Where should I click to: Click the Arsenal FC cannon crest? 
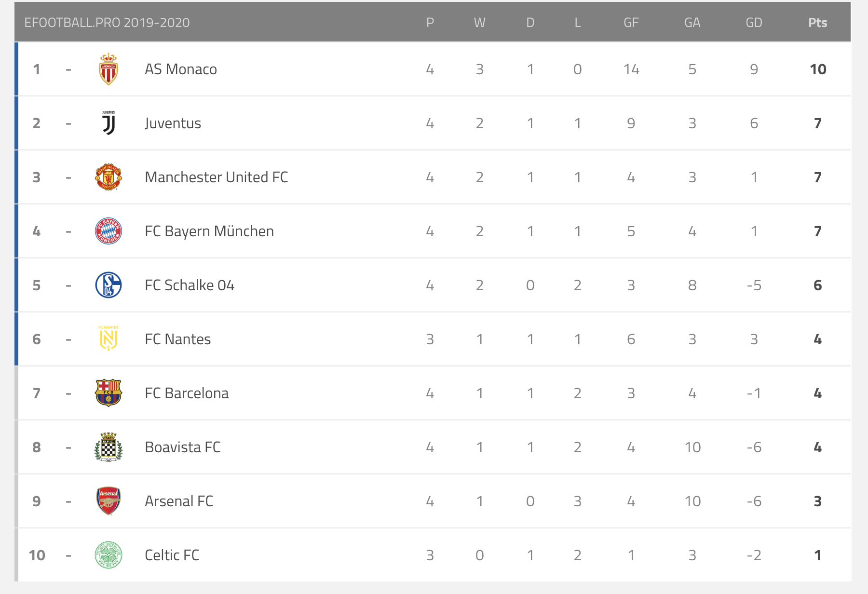108,501
